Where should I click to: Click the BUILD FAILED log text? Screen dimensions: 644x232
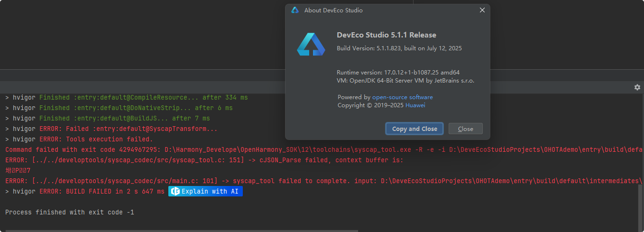(x=102, y=191)
